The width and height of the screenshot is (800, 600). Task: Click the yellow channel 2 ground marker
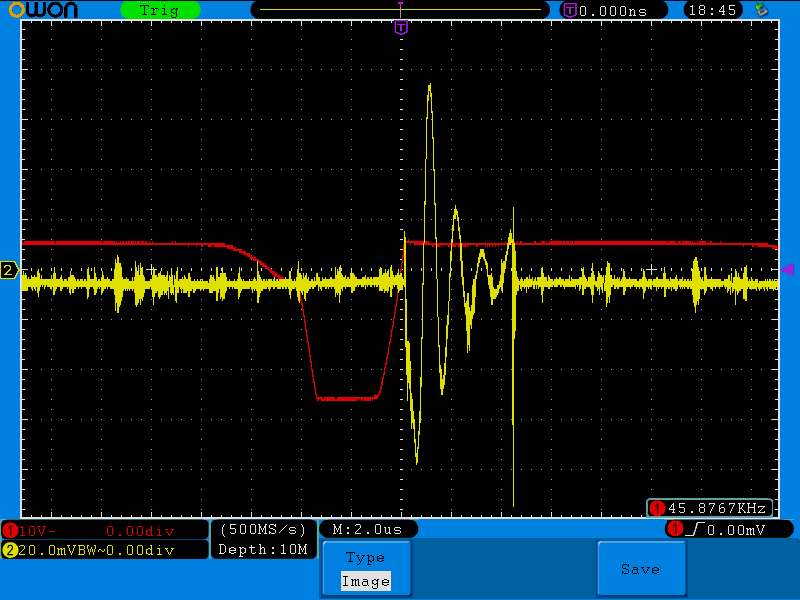[9, 270]
